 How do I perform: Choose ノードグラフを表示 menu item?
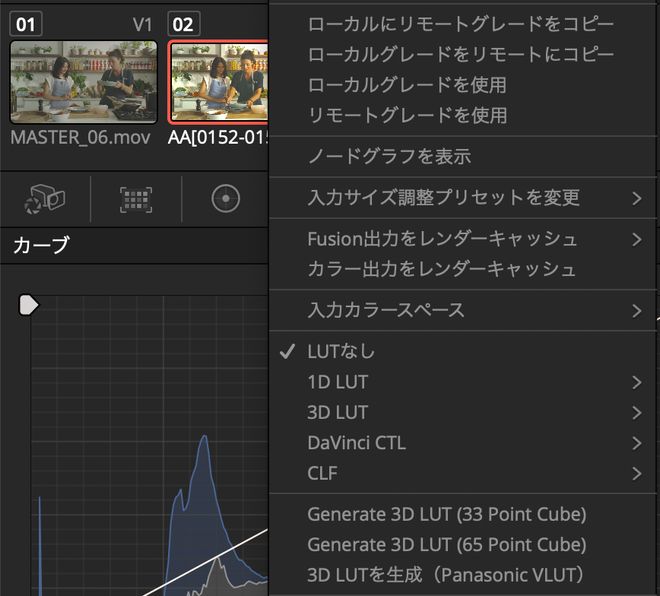tap(389, 156)
